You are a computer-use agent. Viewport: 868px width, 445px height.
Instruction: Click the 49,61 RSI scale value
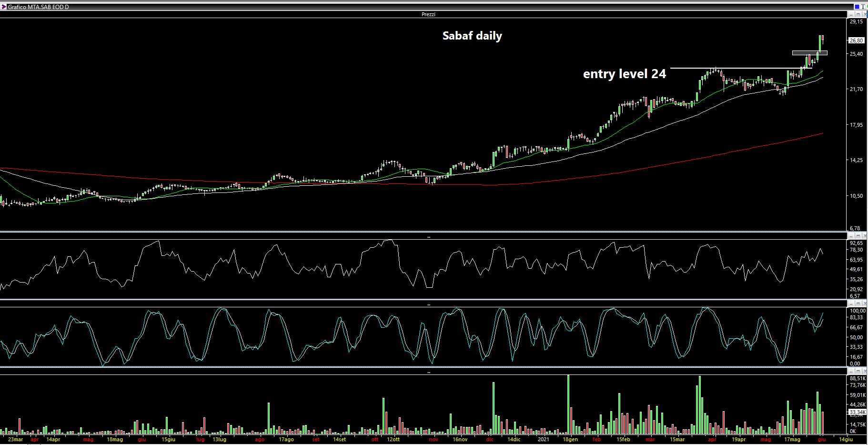pos(856,270)
